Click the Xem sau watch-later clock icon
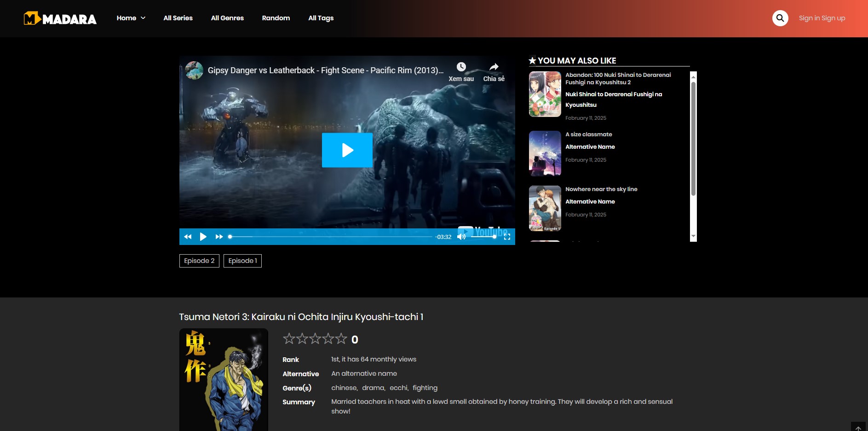This screenshot has width=868, height=431. coord(461,67)
